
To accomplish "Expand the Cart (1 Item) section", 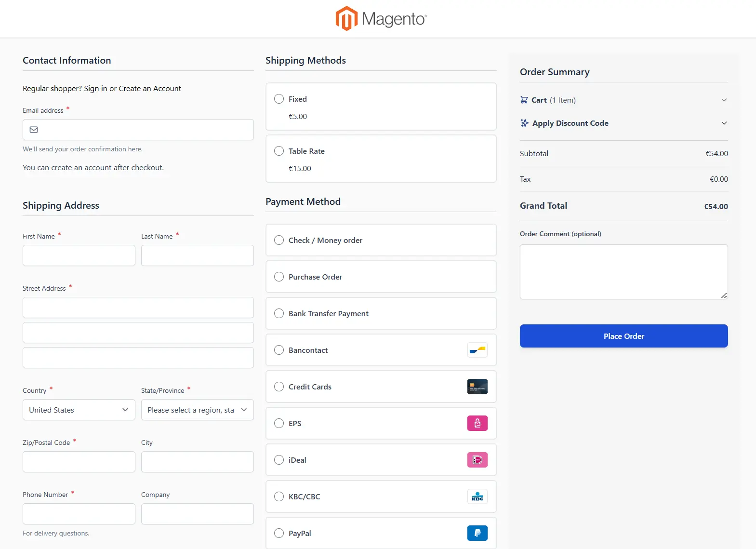I will point(724,100).
